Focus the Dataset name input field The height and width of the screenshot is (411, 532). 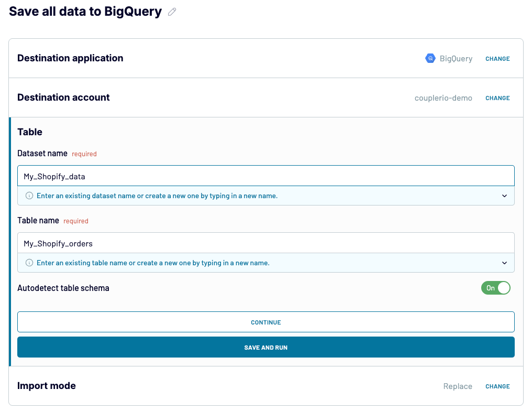coord(266,176)
